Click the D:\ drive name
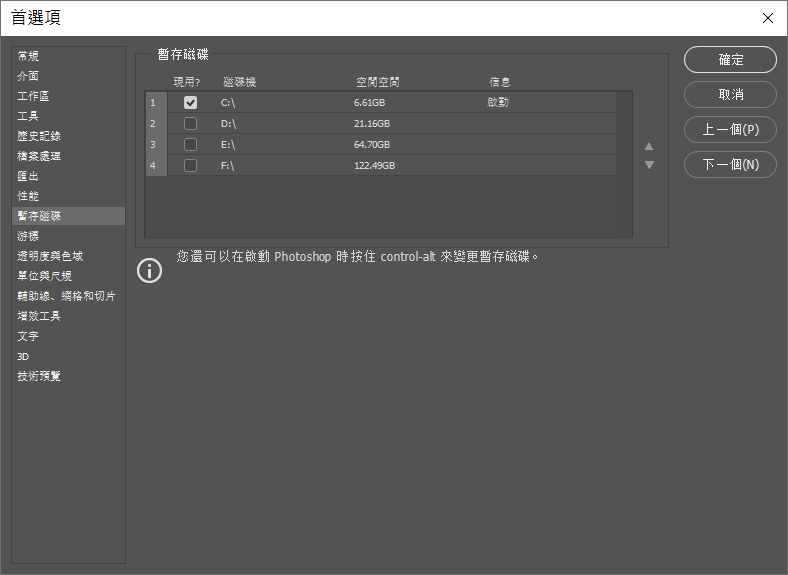 coord(228,124)
